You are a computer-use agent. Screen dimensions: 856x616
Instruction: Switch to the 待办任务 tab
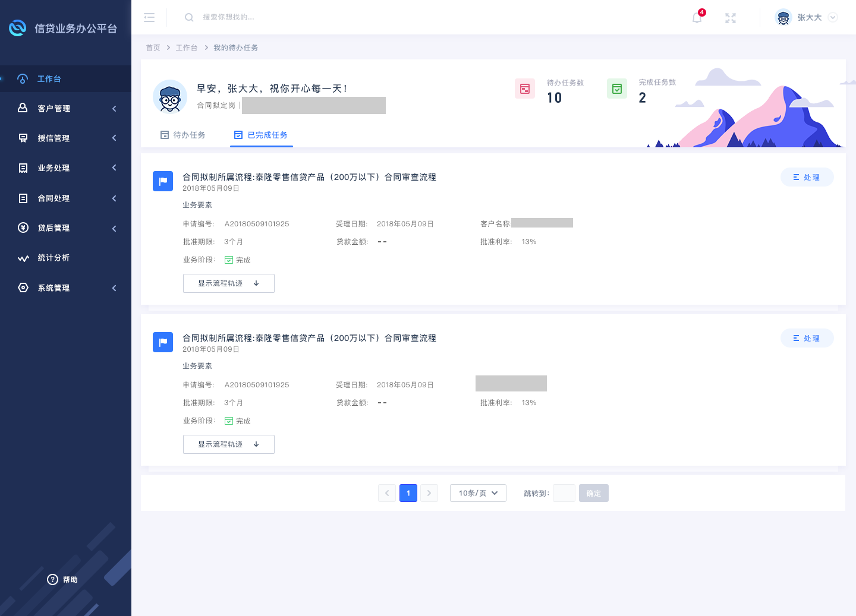[183, 135]
